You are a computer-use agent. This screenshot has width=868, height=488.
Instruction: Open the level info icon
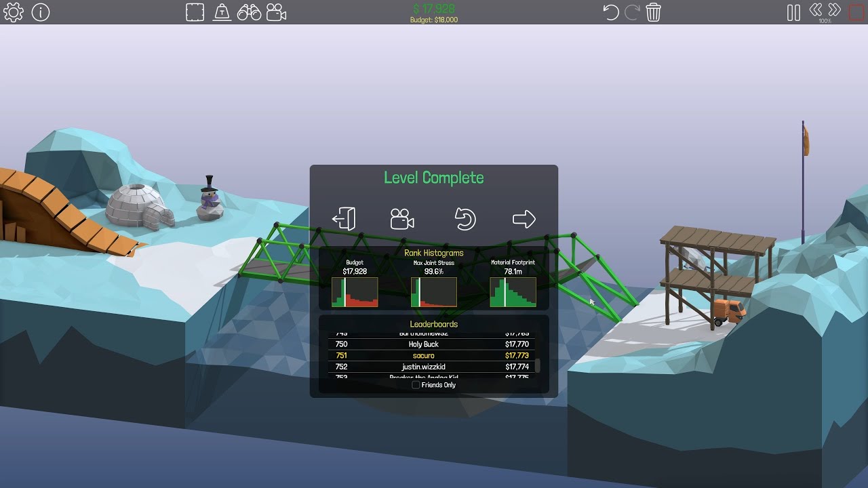click(41, 12)
